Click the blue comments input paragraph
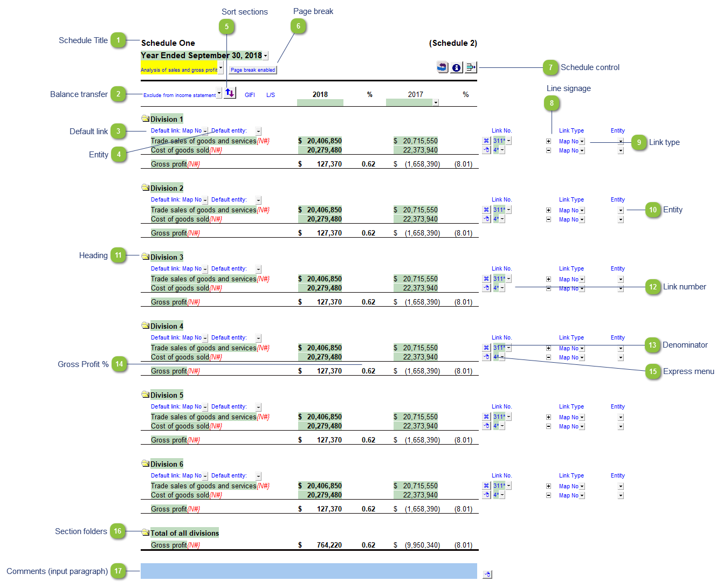723x588 pixels. click(308, 571)
